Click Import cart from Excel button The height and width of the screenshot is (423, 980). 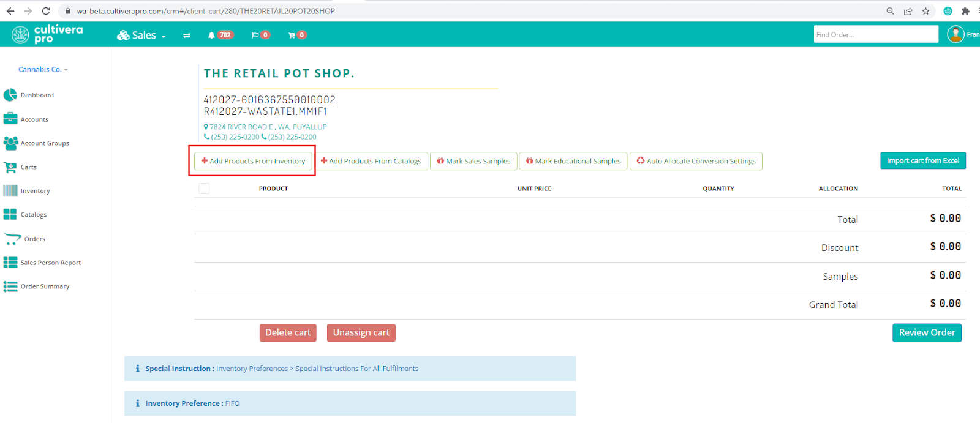[923, 160]
